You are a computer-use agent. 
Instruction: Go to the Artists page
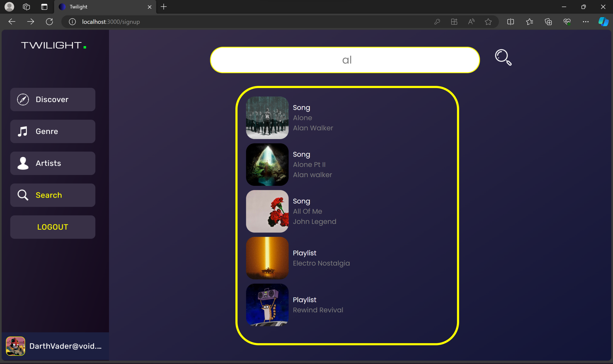[52, 163]
